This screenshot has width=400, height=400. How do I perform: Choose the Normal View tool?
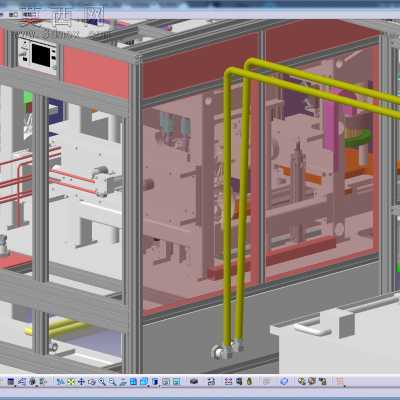pos(123,381)
